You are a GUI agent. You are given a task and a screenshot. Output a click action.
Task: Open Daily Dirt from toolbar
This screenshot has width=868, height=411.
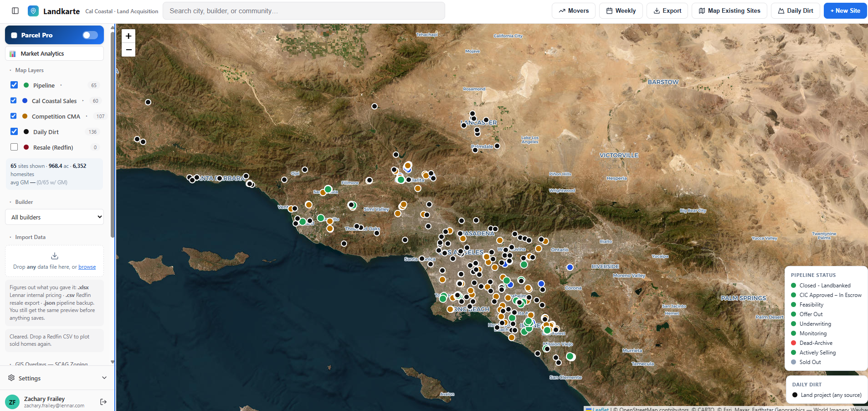coord(796,11)
